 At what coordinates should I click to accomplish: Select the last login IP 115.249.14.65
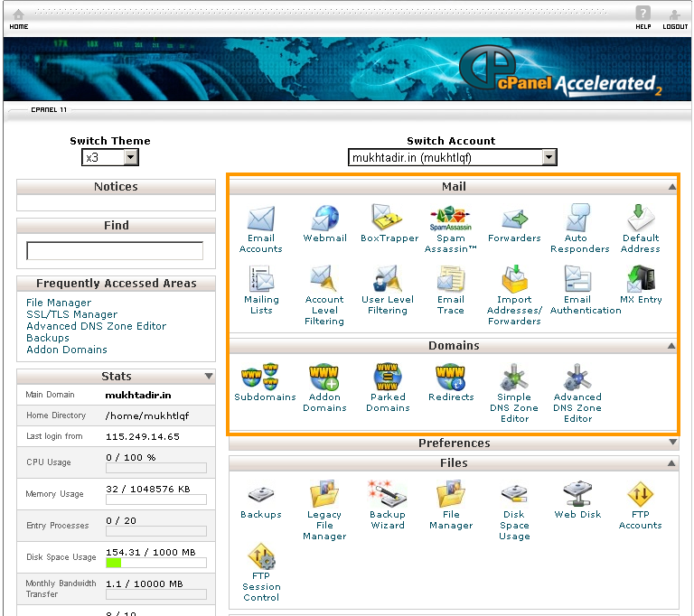[x=143, y=437]
